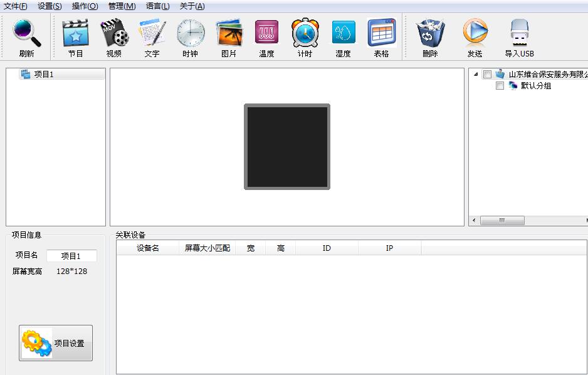This screenshot has height=375, width=588.
Task: Insert a 图片 picture element
Action: coord(229,33)
